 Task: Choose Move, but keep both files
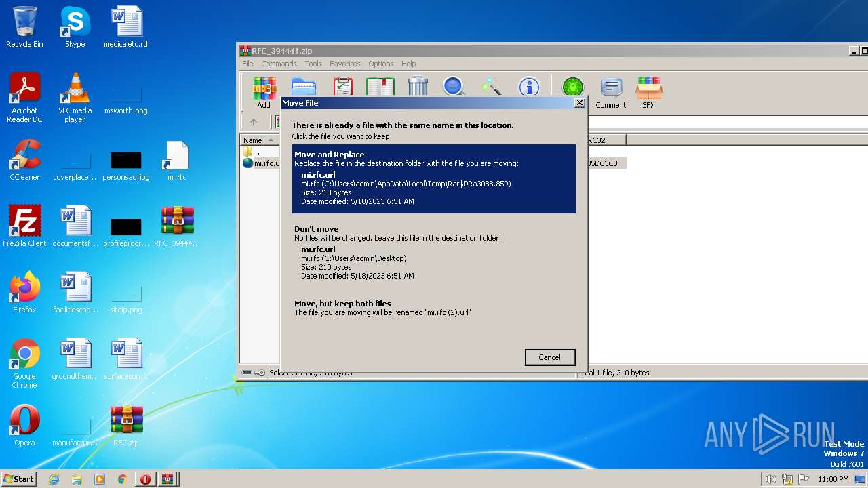[434, 308]
